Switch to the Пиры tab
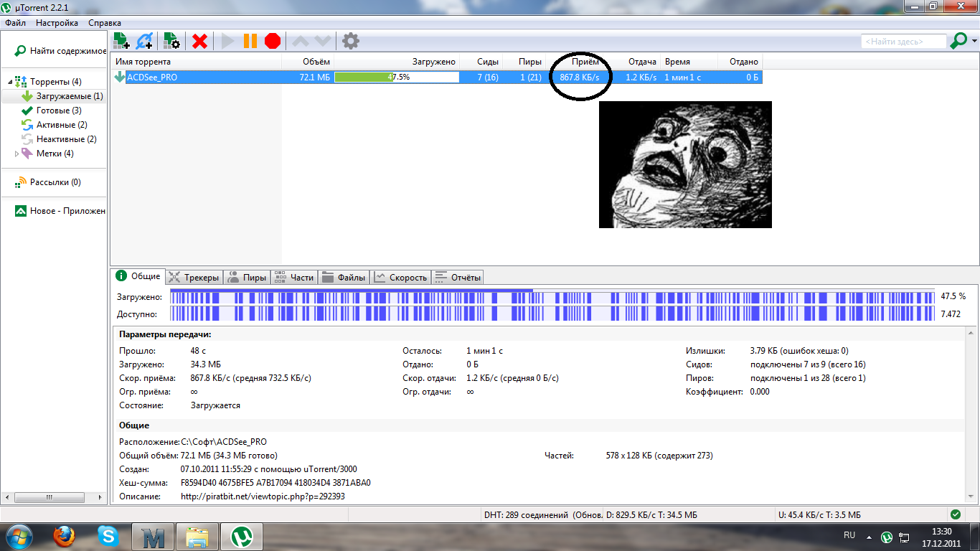Viewport: 980px width, 551px height. (247, 277)
